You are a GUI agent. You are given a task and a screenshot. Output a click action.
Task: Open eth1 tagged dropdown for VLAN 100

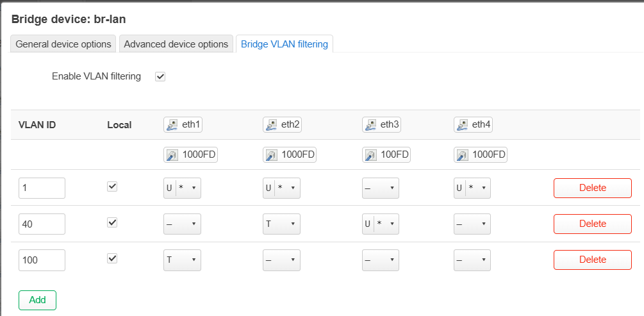click(x=183, y=260)
